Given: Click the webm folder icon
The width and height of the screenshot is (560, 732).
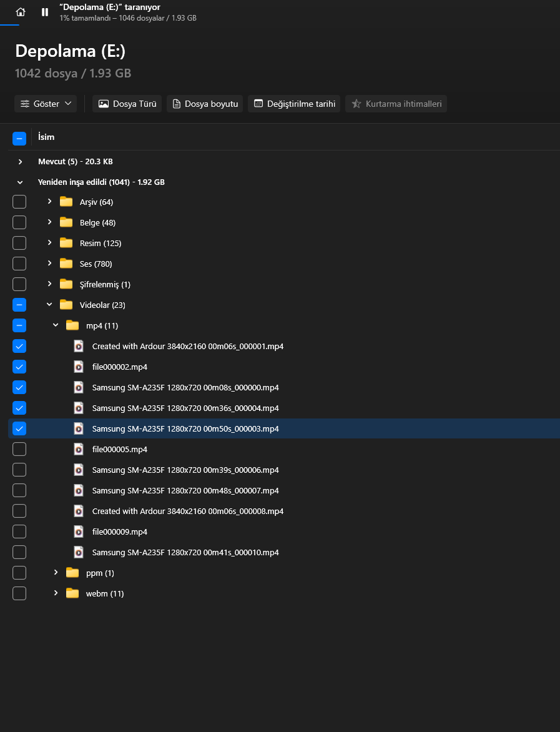Looking at the screenshot, I should pyautogui.click(x=72, y=593).
